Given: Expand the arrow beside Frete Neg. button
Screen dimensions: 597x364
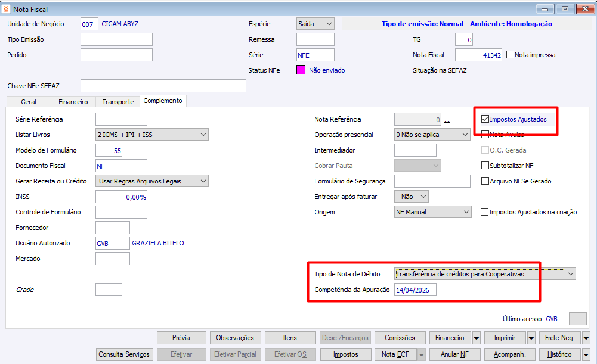Looking at the screenshot, I should pos(586,338).
